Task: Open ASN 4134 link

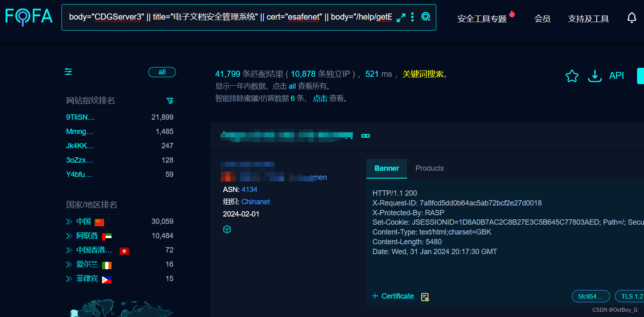Action: coord(249,190)
